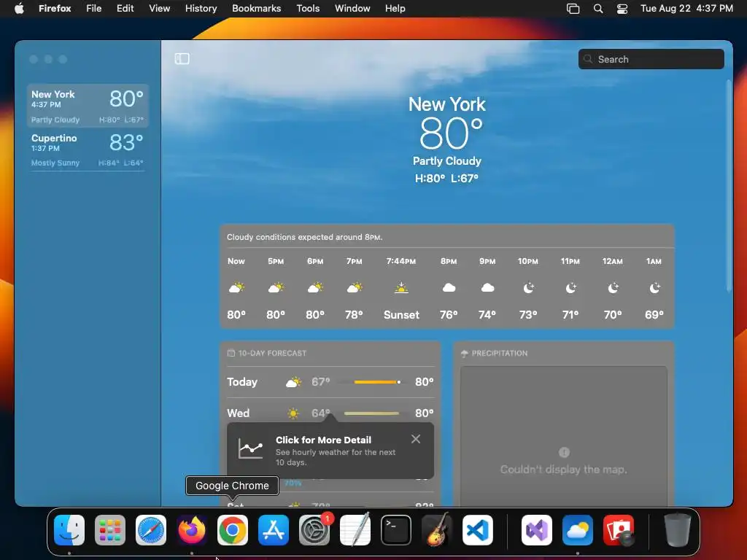
Task: Open Photo Booth from the Dock
Action: click(619, 530)
